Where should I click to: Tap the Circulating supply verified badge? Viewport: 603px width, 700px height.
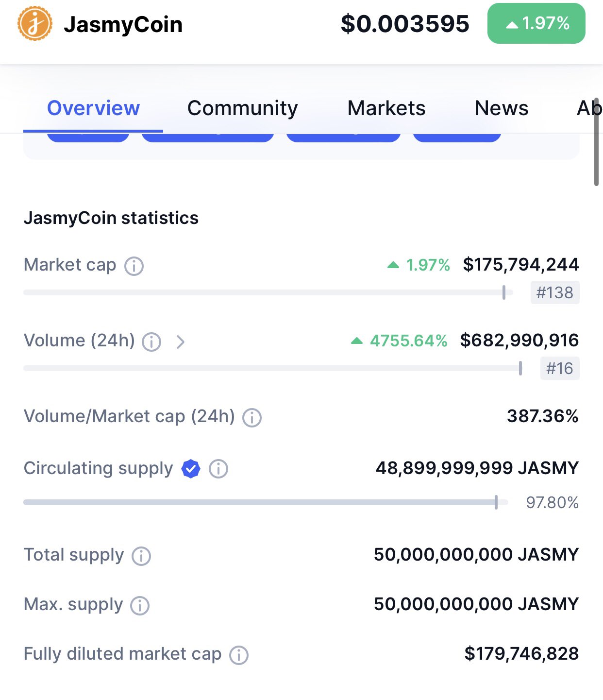[191, 469]
